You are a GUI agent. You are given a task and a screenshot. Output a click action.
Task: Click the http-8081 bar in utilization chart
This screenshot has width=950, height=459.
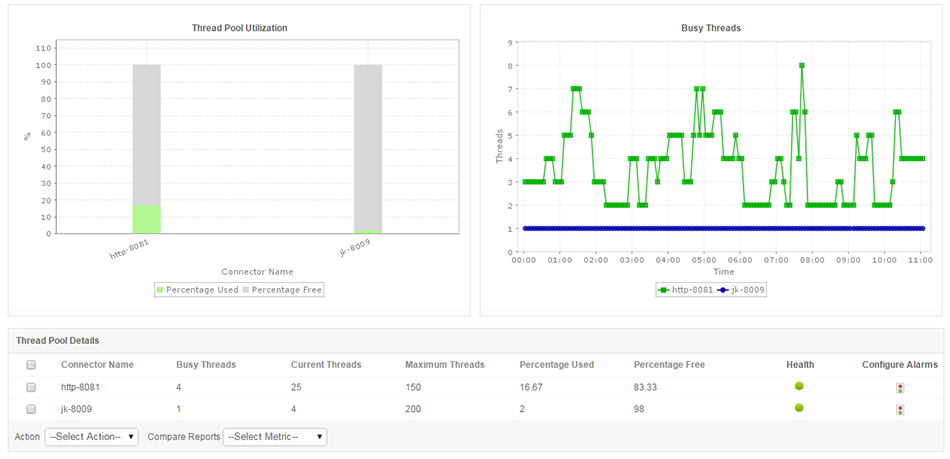coord(146,150)
